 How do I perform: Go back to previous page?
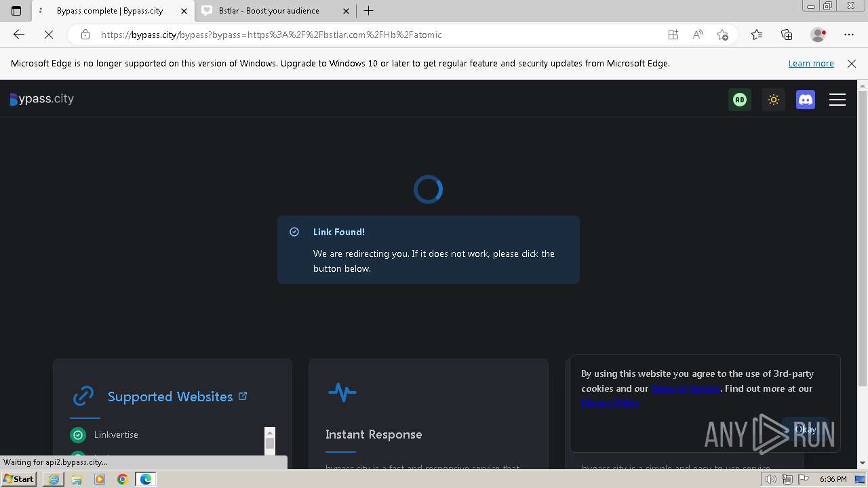[19, 35]
